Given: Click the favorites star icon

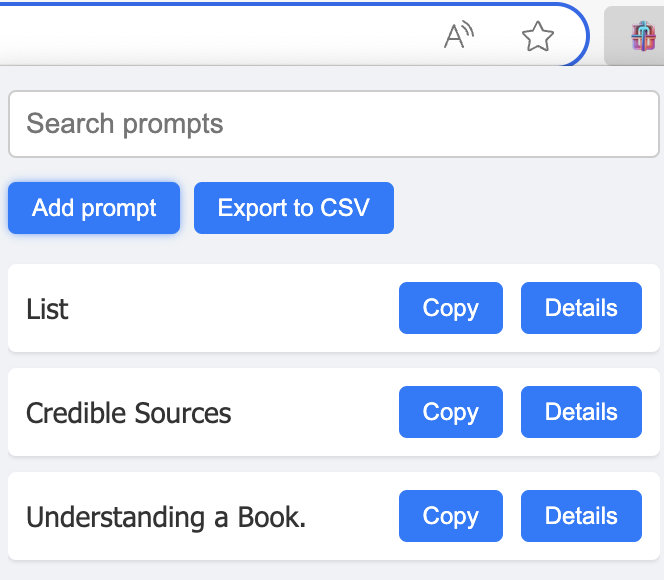Looking at the screenshot, I should pyautogui.click(x=538, y=37).
